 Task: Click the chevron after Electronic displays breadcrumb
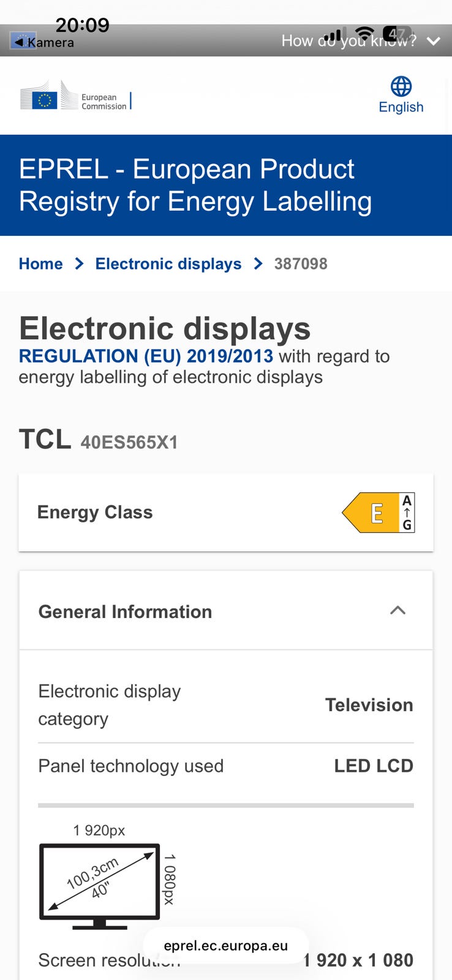258,264
